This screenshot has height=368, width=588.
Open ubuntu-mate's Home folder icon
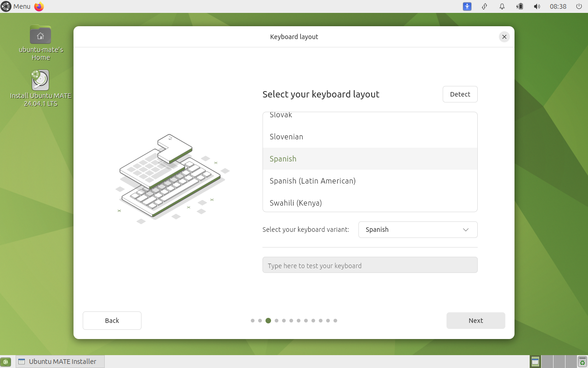click(x=40, y=35)
